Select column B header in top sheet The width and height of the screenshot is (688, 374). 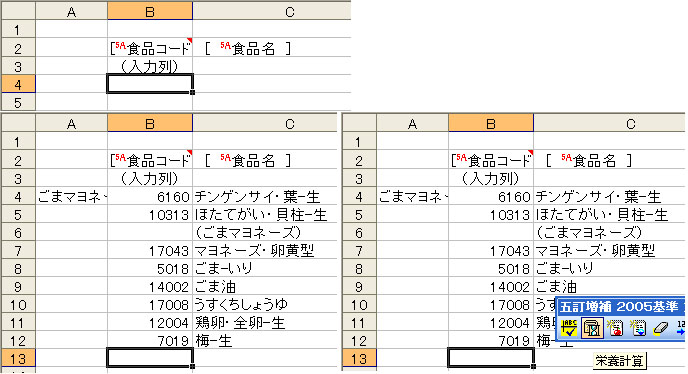coord(150,11)
